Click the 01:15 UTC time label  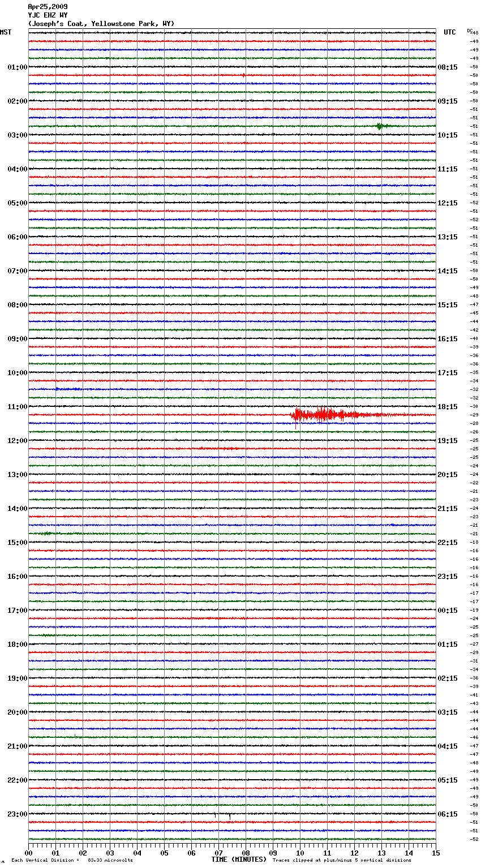tap(448, 644)
